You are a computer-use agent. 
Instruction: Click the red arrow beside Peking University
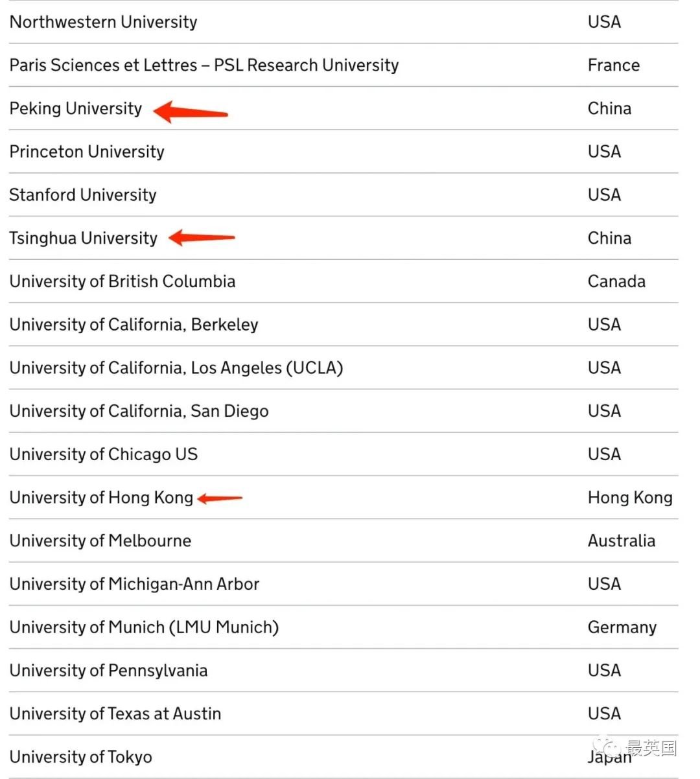[x=191, y=111]
